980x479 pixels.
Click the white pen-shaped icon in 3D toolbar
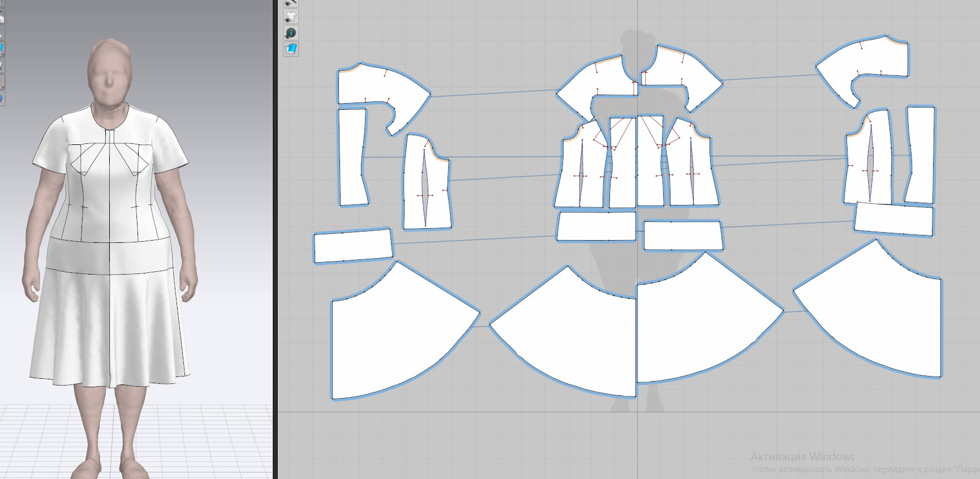coord(2,65)
